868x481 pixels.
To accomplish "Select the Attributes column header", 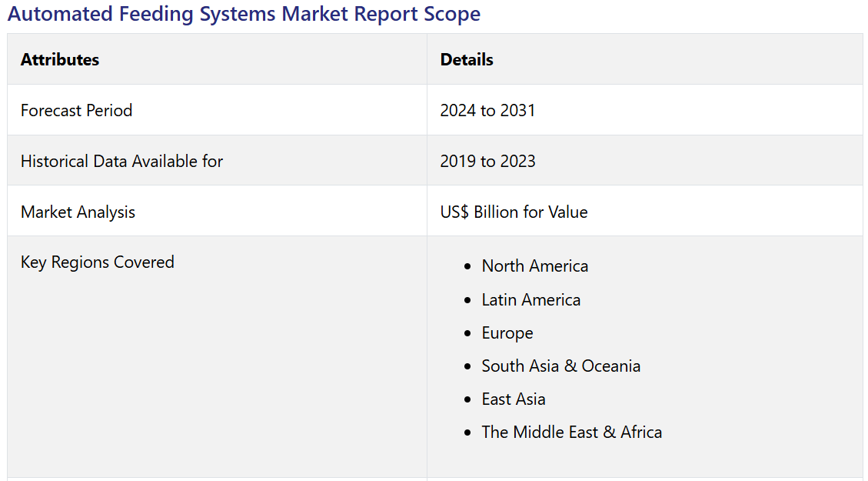I will [60, 59].
